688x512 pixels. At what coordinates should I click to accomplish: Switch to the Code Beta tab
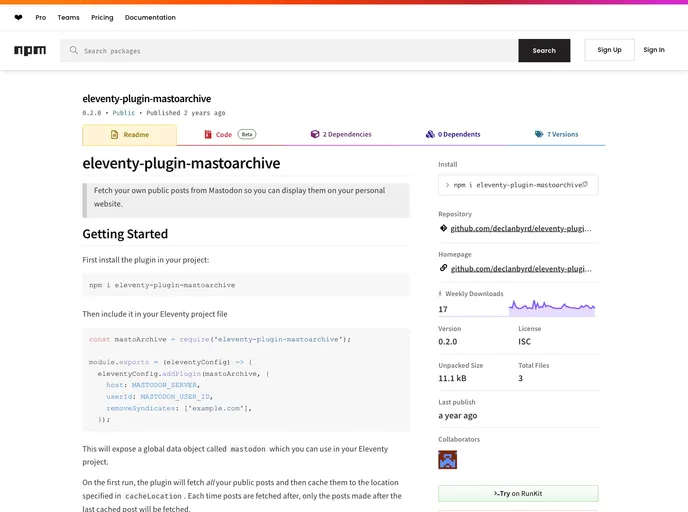[x=230, y=134]
